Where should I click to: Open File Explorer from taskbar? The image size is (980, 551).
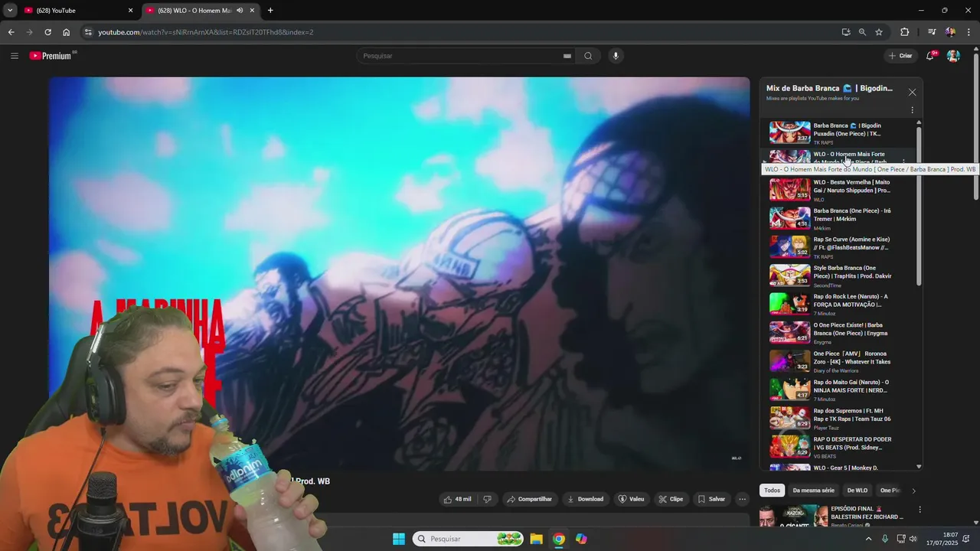(x=537, y=539)
